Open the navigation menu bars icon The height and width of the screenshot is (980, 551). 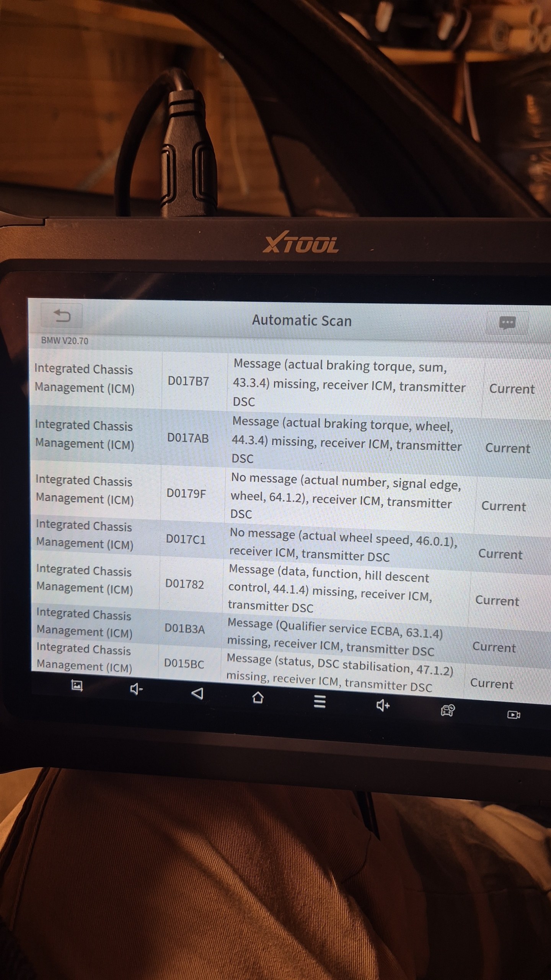click(x=320, y=701)
